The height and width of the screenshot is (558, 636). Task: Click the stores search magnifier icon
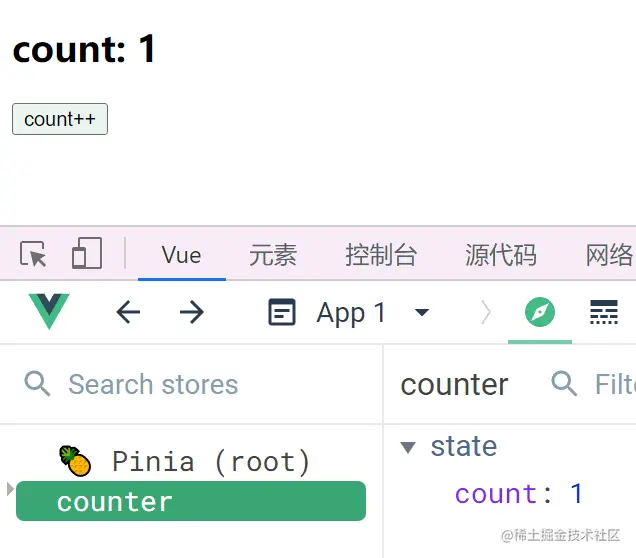(x=37, y=384)
